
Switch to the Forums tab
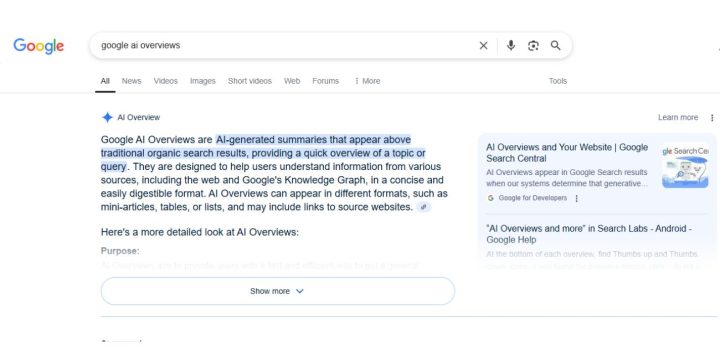click(x=326, y=81)
